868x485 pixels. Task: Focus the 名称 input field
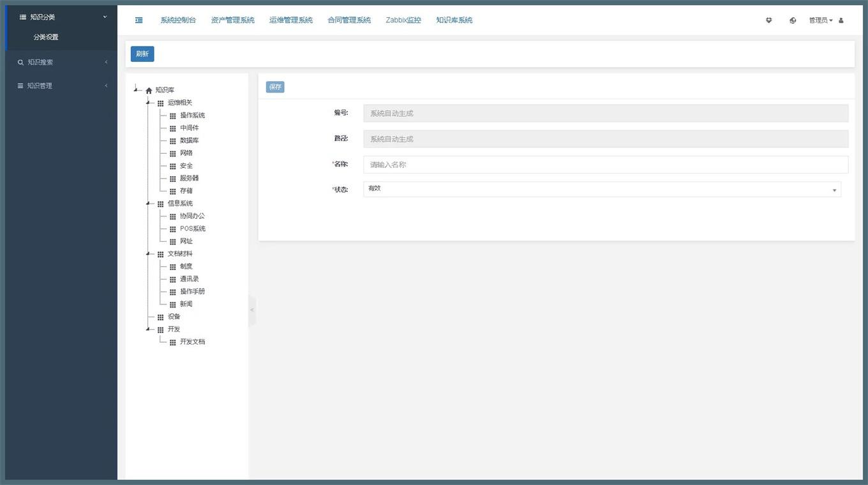click(x=606, y=165)
